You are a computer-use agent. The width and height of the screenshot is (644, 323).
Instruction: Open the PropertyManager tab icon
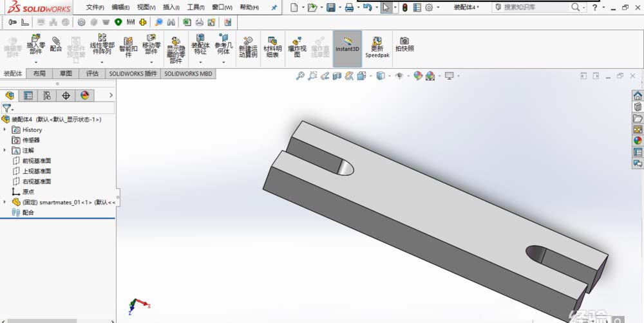click(x=28, y=95)
